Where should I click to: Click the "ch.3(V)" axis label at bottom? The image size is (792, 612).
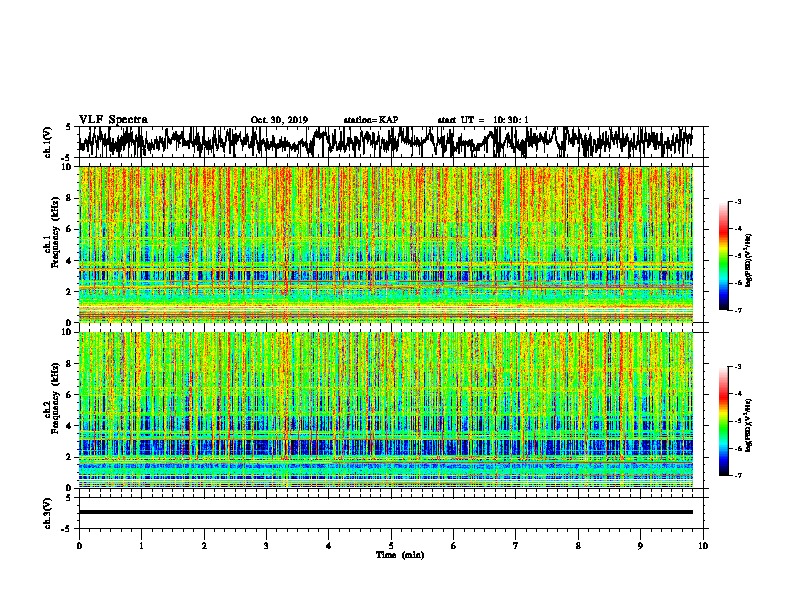pyautogui.click(x=48, y=513)
